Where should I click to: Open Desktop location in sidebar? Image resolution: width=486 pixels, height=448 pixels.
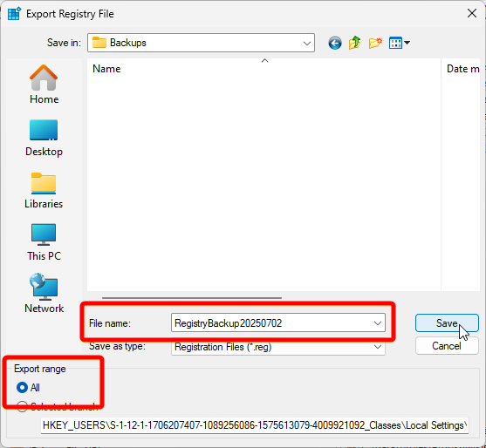(44, 138)
